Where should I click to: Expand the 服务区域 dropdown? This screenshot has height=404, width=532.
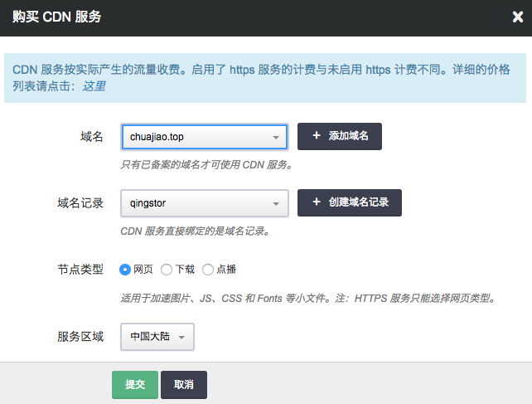point(157,337)
